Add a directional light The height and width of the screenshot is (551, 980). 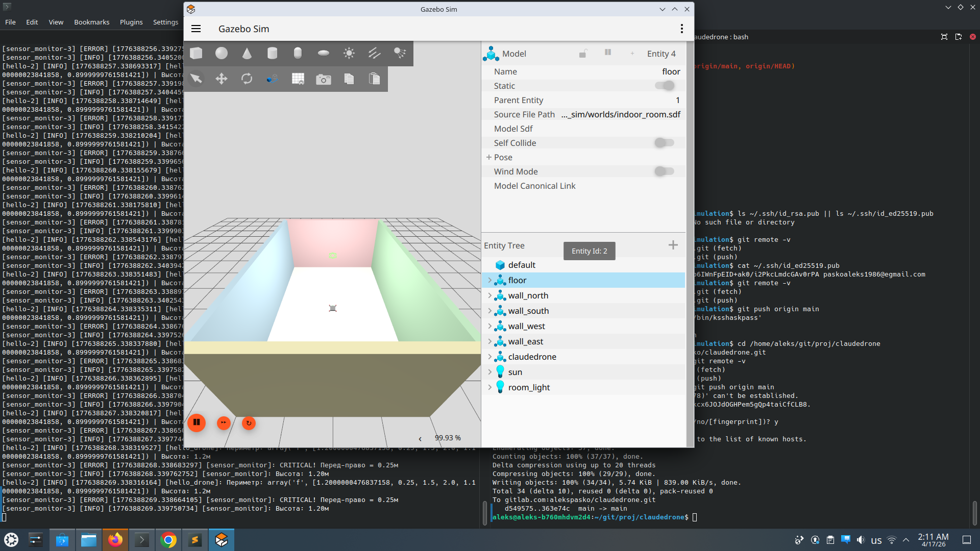(x=375, y=53)
